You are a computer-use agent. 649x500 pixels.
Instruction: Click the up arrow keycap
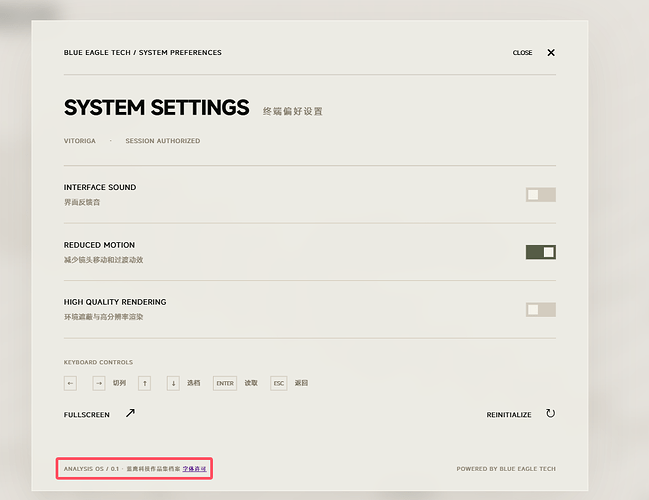(x=144, y=383)
